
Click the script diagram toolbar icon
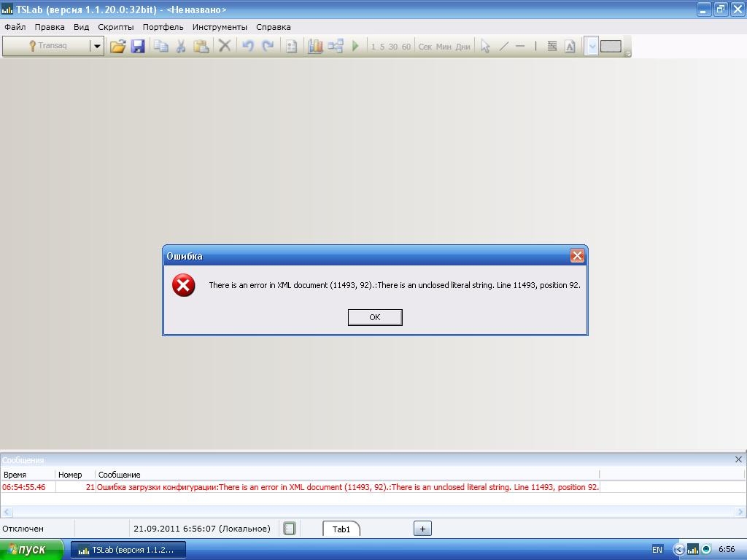point(336,46)
